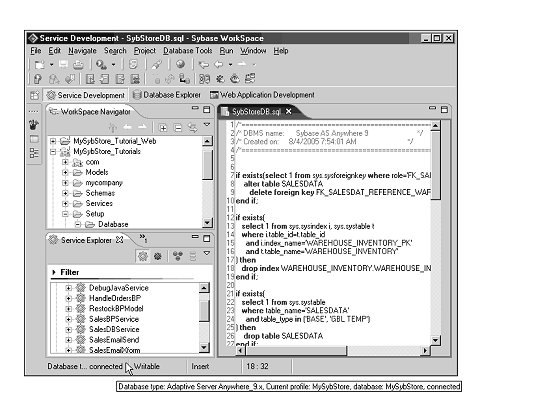The height and width of the screenshot is (412, 545).
Task: Maximize the SQL editor area
Action: click(444, 110)
